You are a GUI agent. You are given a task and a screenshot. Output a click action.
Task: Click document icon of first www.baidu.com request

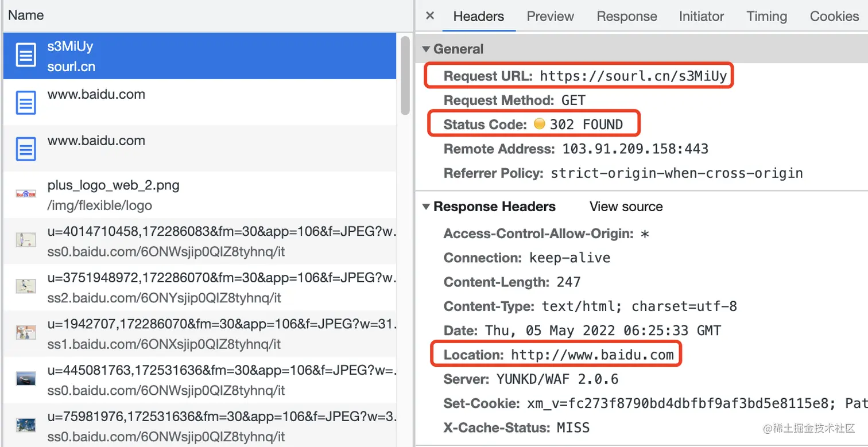(25, 103)
